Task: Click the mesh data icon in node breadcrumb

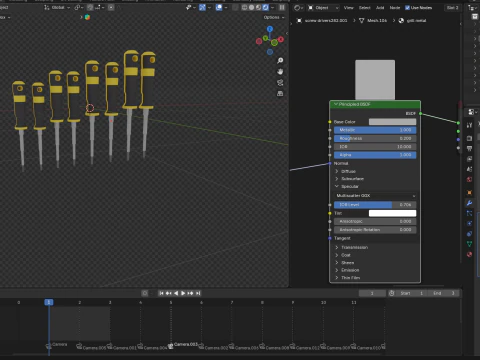Action: [361, 21]
